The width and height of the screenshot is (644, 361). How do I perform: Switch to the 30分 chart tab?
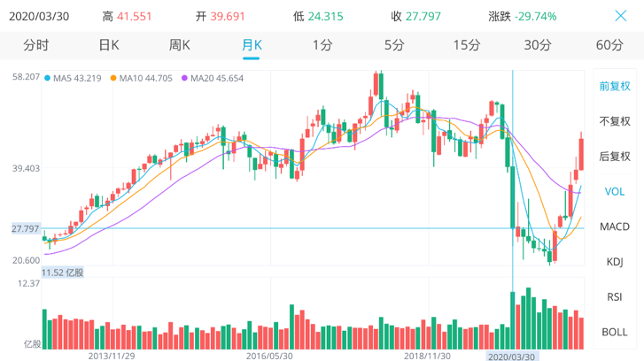point(538,45)
